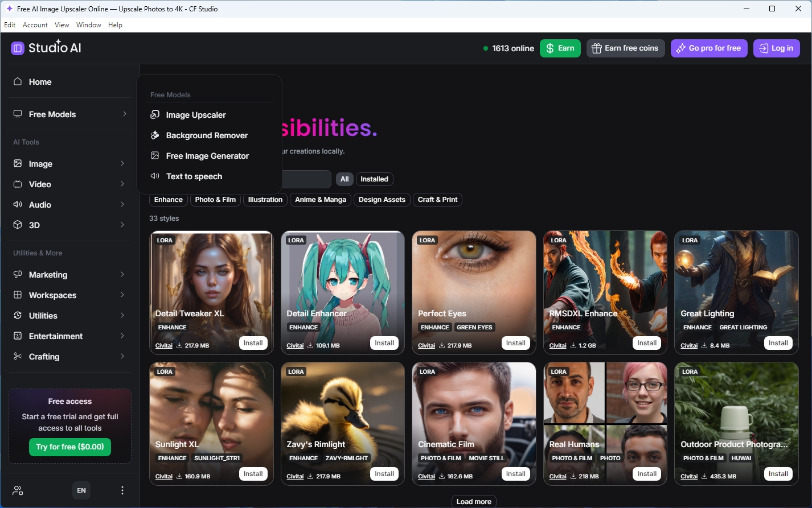Screen dimensions: 812x508
Task: Click the '1613 online' status text
Action: coord(513,48)
